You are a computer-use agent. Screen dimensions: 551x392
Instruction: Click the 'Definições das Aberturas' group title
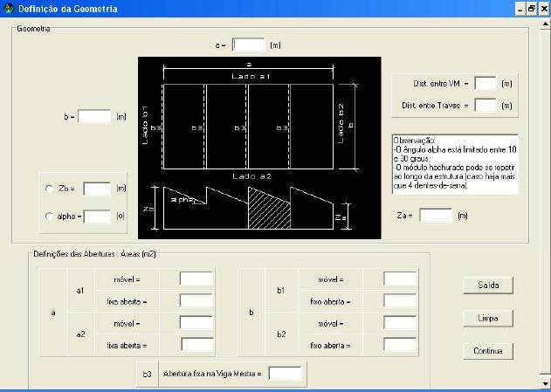coord(94,254)
